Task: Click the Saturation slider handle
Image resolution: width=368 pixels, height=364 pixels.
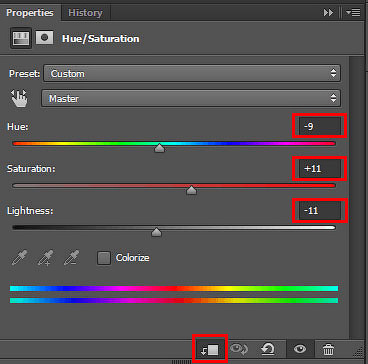Action: [x=191, y=190]
